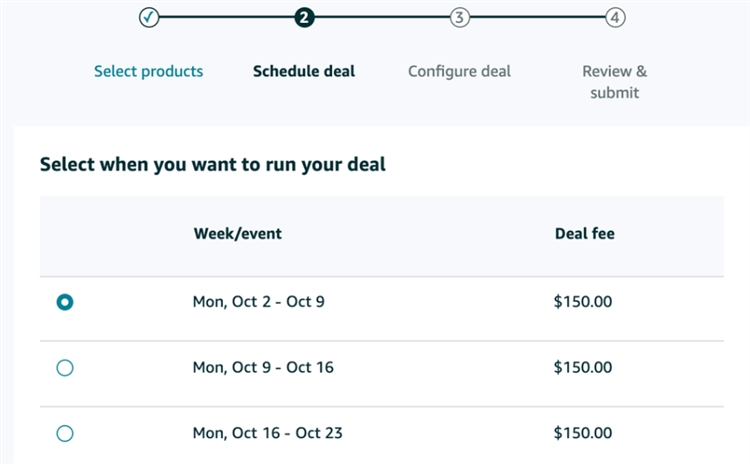Click the Deal fee column header
This screenshot has height=464, width=750.
pos(585,233)
